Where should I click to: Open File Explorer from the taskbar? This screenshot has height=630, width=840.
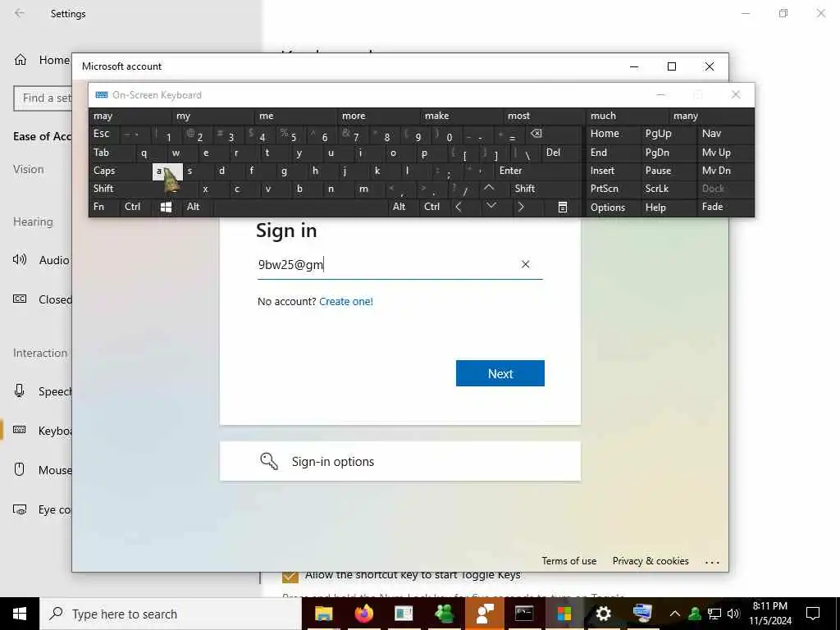[323, 614]
